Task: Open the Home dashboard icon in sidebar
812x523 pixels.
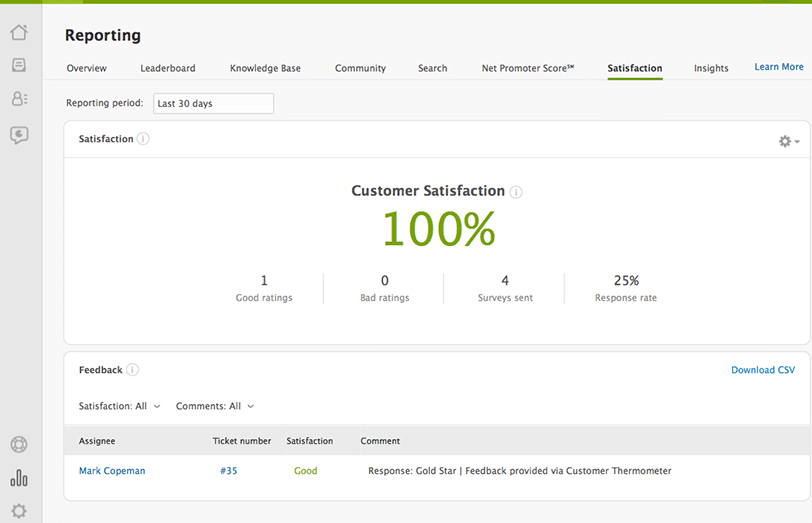Action: click(19, 32)
